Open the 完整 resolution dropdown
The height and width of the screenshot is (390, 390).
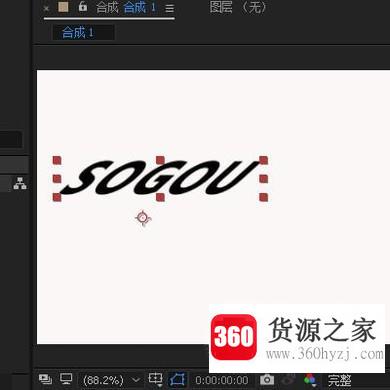(x=339, y=380)
